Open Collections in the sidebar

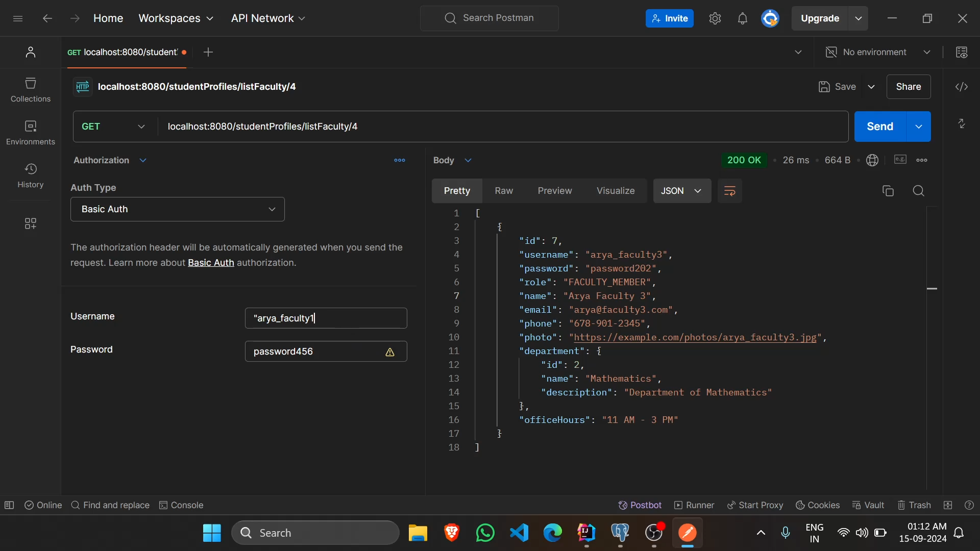click(31, 90)
